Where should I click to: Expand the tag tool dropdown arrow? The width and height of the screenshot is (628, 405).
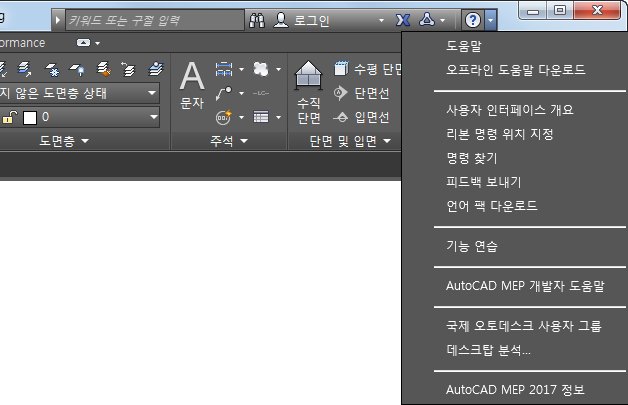coord(242,117)
